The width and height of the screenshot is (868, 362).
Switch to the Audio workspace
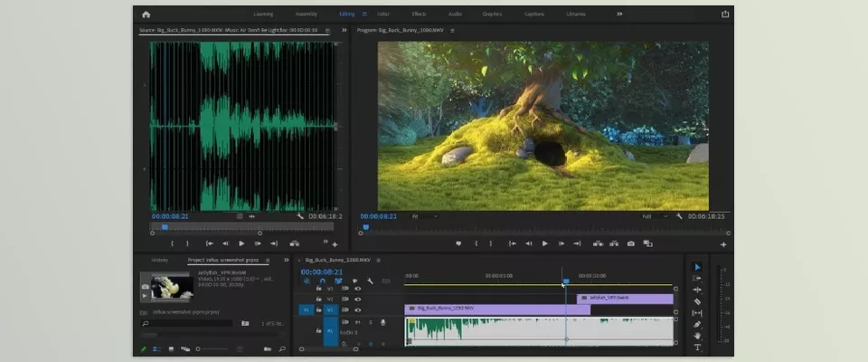pyautogui.click(x=455, y=14)
